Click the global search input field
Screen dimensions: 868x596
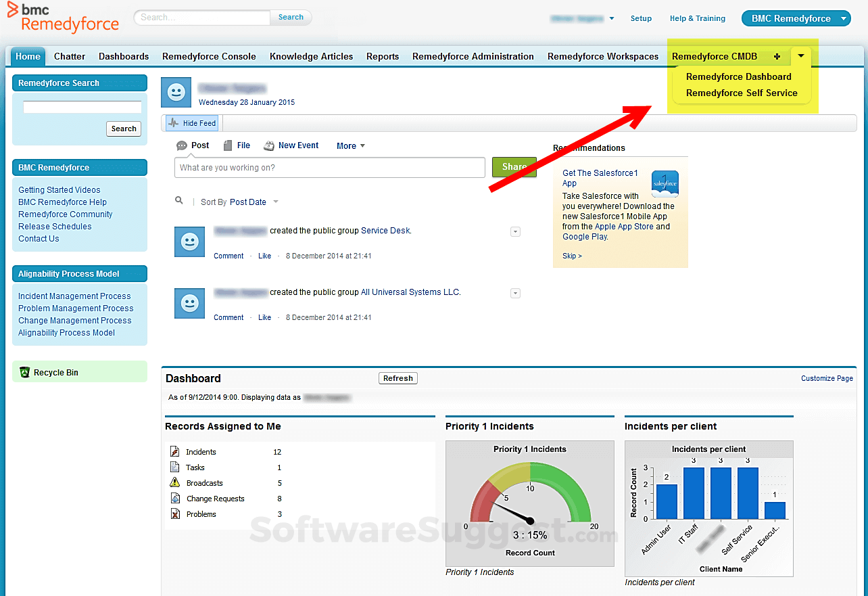pos(202,18)
